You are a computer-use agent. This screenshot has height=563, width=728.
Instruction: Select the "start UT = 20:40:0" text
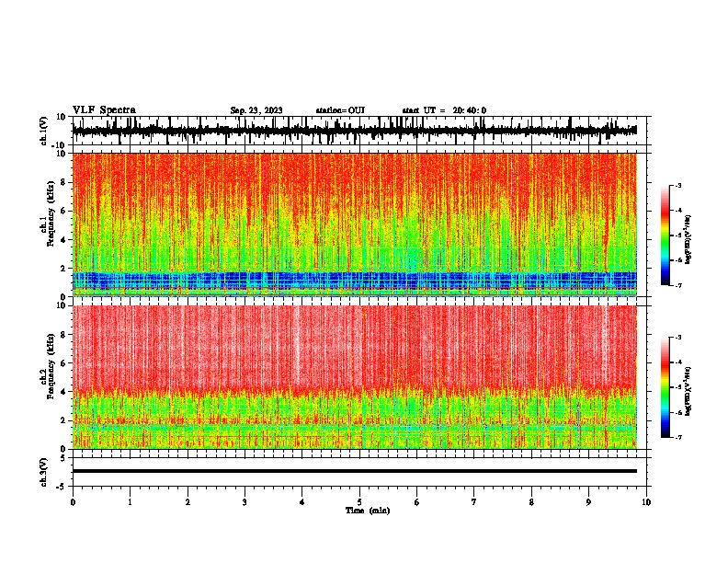click(444, 110)
